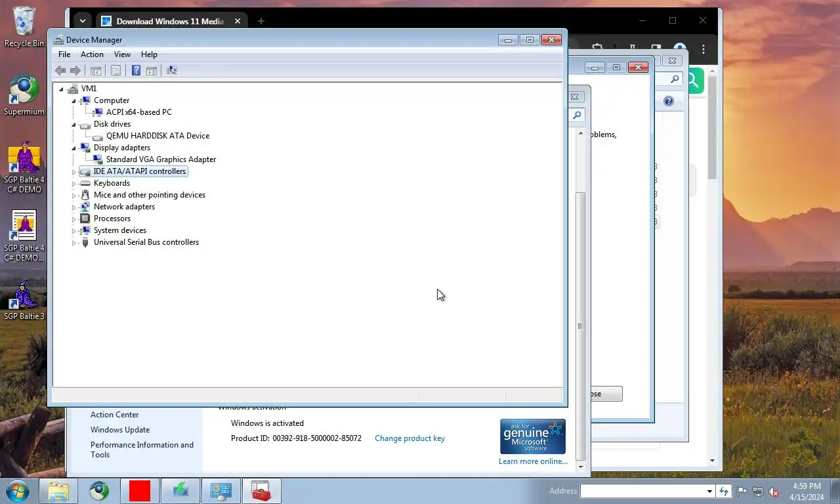
Task: Click the Network adapters category icon
Action: pyautogui.click(x=85, y=207)
